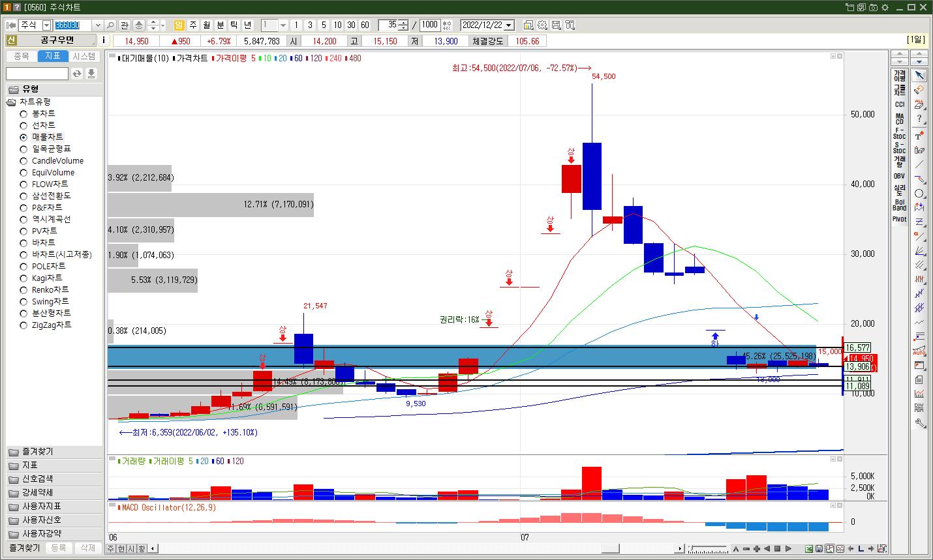Switch to the 시스템 tab
This screenshot has width=933, height=560.
click(x=84, y=56)
